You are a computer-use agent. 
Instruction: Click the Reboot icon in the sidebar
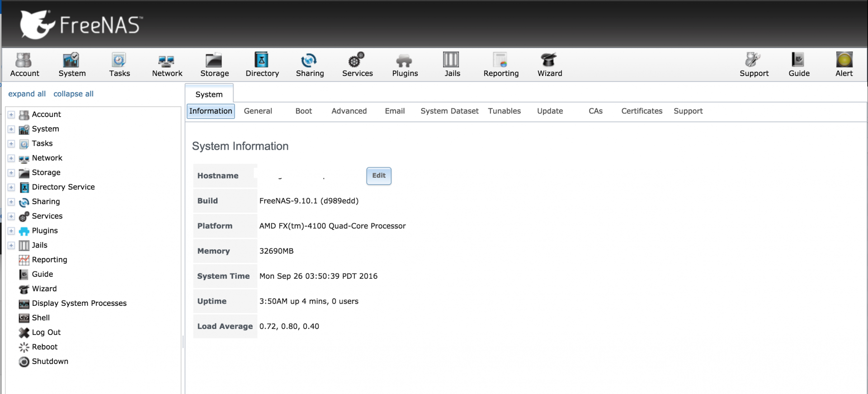click(x=24, y=347)
